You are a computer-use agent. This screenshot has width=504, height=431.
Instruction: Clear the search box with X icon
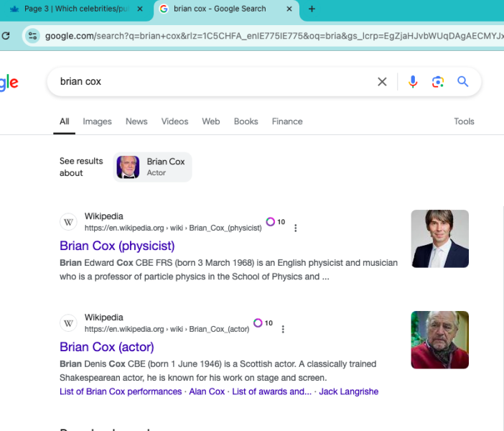[382, 82]
